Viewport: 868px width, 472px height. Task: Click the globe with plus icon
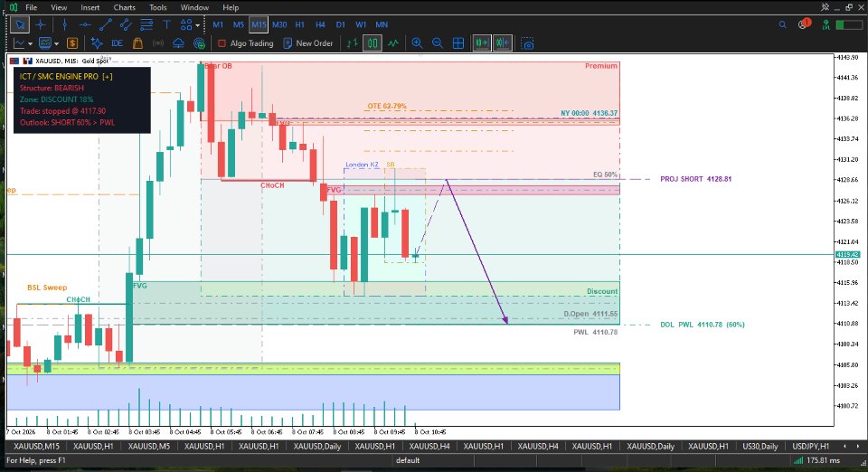[x=199, y=43]
